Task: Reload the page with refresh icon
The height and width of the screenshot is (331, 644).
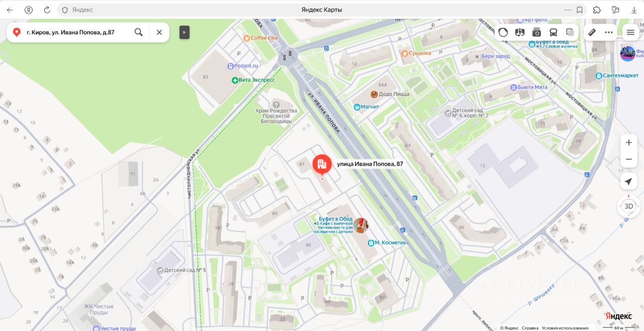Action: pos(47,10)
